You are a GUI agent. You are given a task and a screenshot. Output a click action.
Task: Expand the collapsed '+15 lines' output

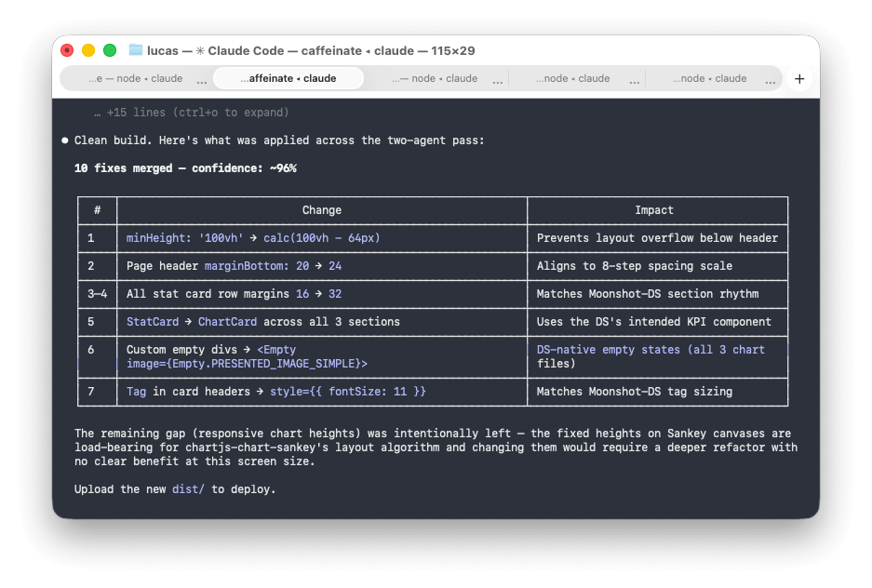[x=191, y=113]
